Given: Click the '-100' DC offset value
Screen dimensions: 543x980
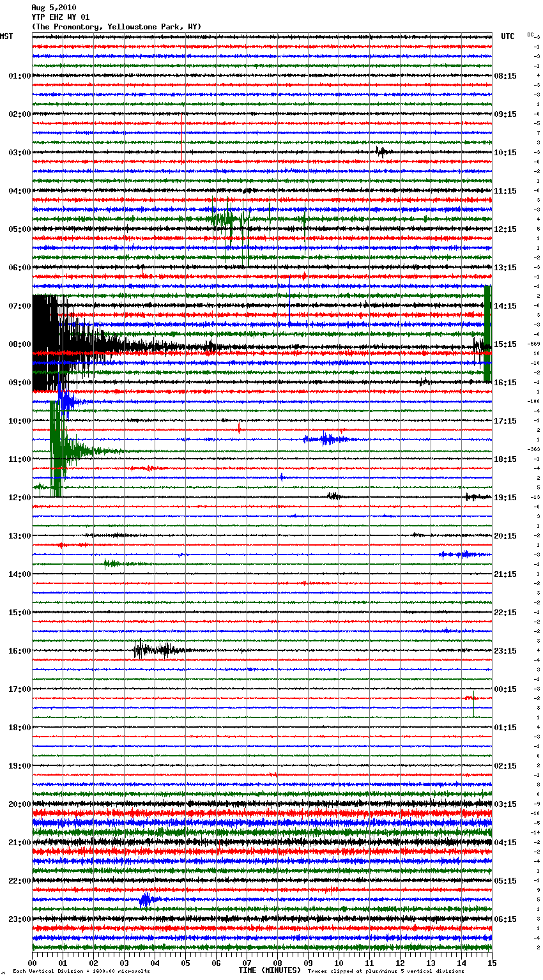Looking at the screenshot, I should tap(534, 401).
